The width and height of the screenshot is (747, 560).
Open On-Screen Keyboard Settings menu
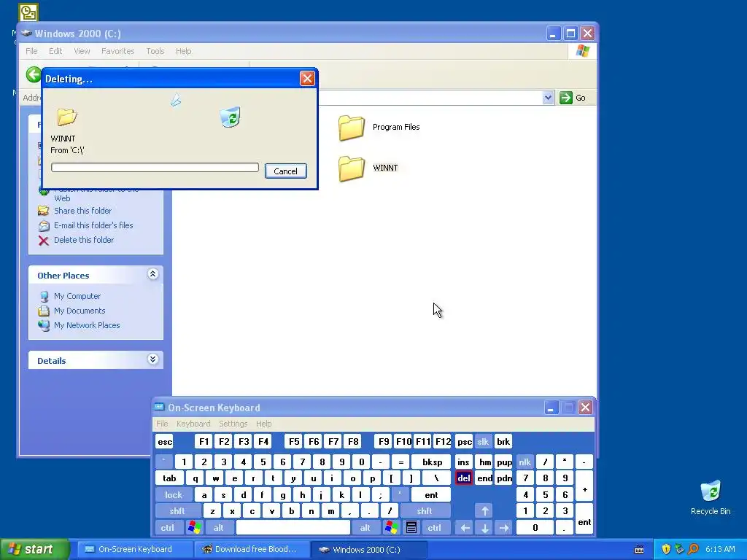233,424
